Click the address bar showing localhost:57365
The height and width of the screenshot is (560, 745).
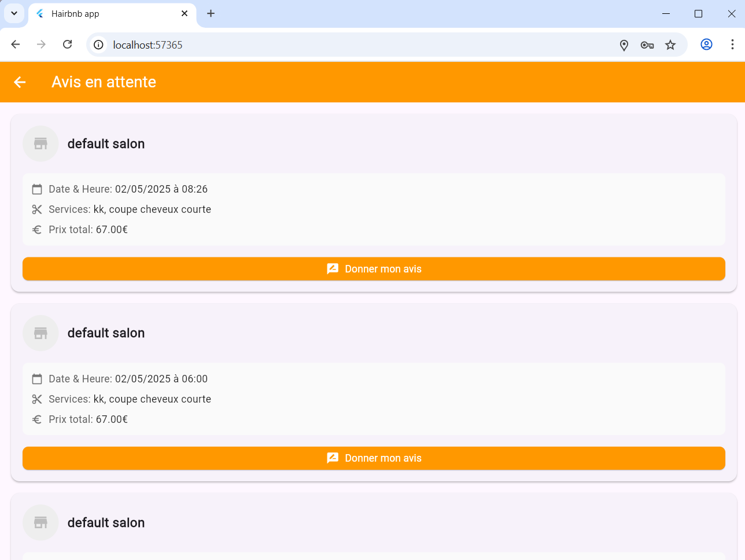(347, 45)
